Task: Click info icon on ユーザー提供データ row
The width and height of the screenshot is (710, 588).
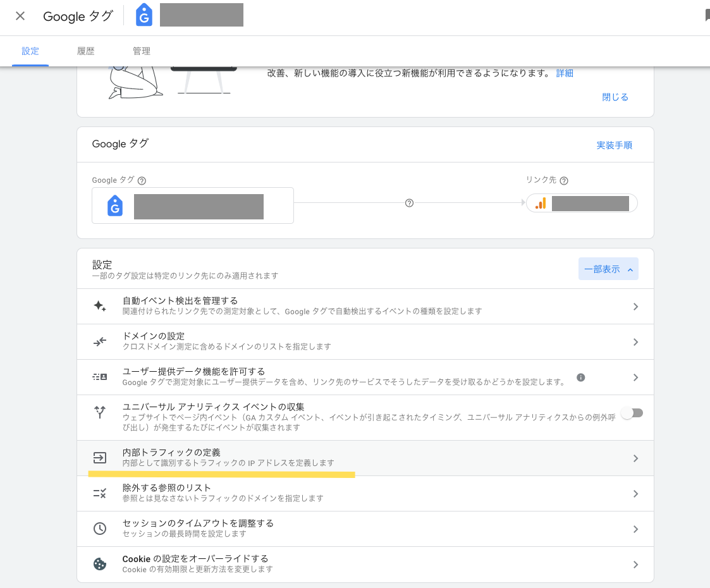Action: pyautogui.click(x=580, y=377)
